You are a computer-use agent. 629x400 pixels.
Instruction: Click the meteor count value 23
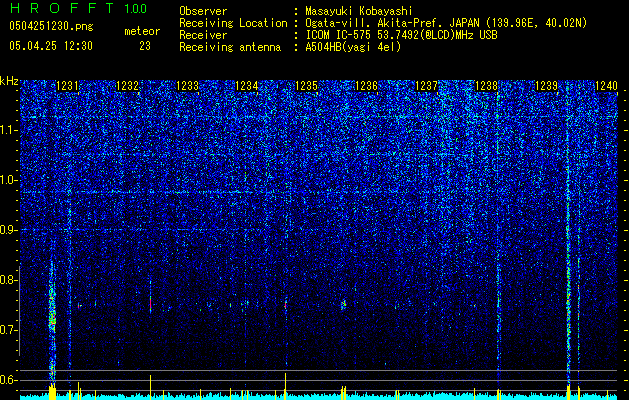[145, 46]
